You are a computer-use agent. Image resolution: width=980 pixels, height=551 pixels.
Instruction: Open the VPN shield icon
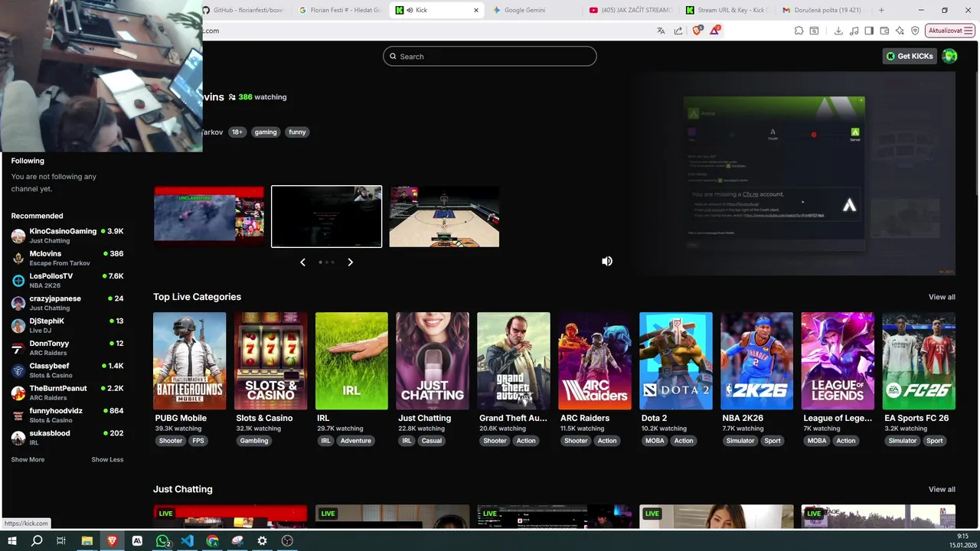pyautogui.click(x=915, y=31)
